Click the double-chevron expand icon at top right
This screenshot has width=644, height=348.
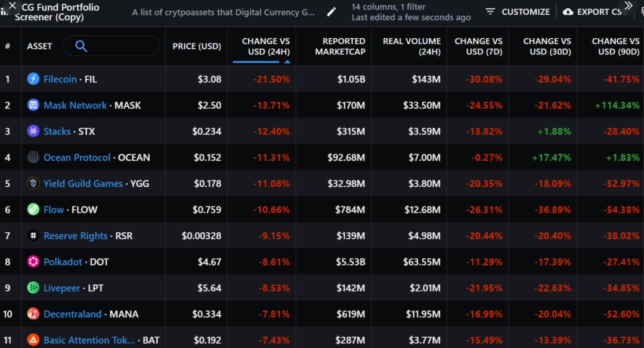pos(628,5)
